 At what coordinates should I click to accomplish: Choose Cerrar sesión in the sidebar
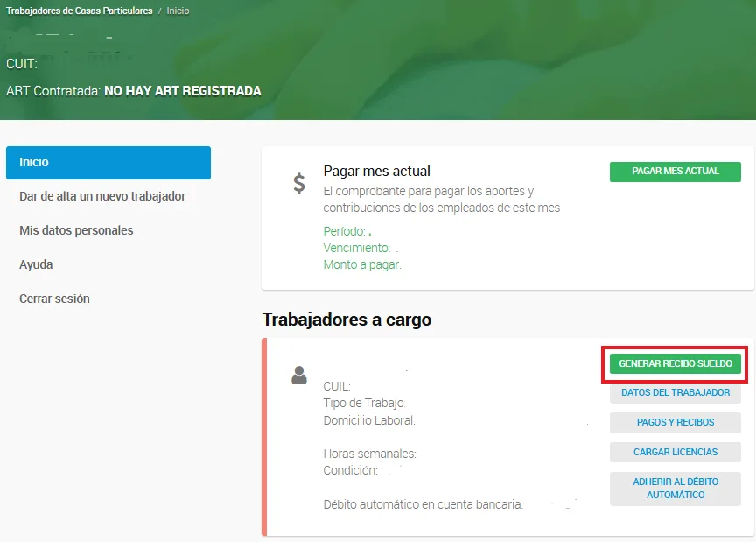54,299
